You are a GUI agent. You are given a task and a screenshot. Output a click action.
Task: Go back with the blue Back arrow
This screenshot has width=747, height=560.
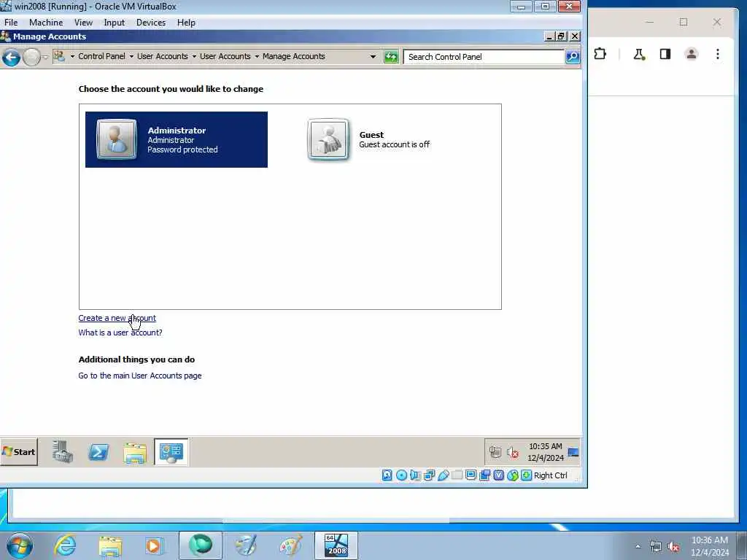click(x=11, y=58)
